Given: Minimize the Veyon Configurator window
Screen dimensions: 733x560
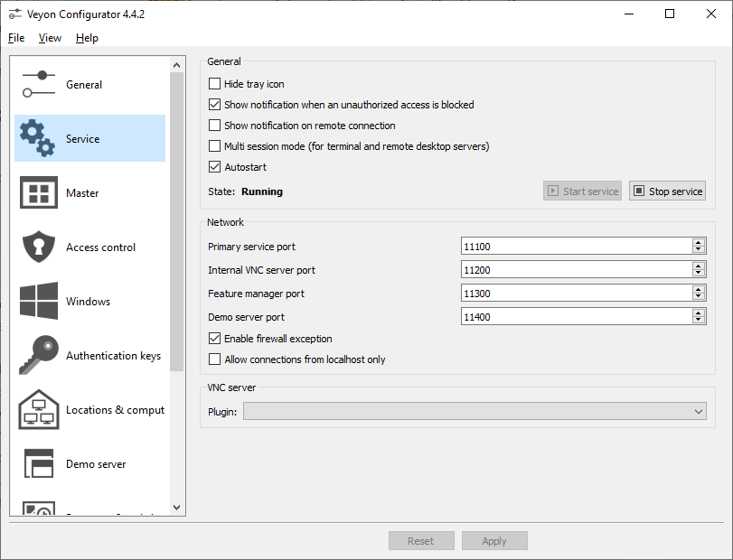Looking at the screenshot, I should coord(629,14).
